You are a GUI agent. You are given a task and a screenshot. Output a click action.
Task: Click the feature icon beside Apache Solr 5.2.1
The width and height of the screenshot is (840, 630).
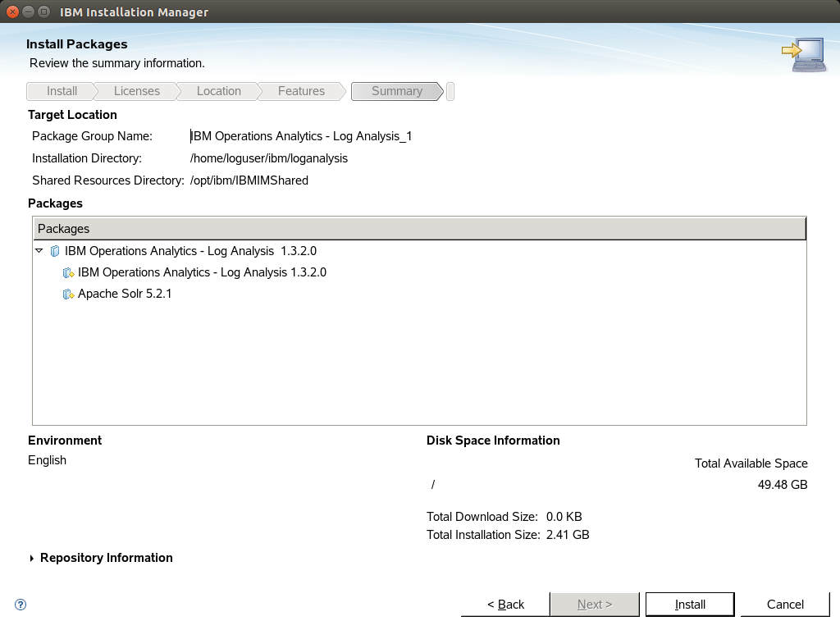coord(68,294)
